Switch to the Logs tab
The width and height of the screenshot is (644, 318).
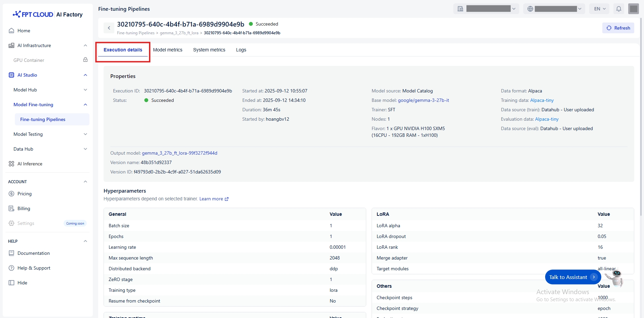point(241,50)
